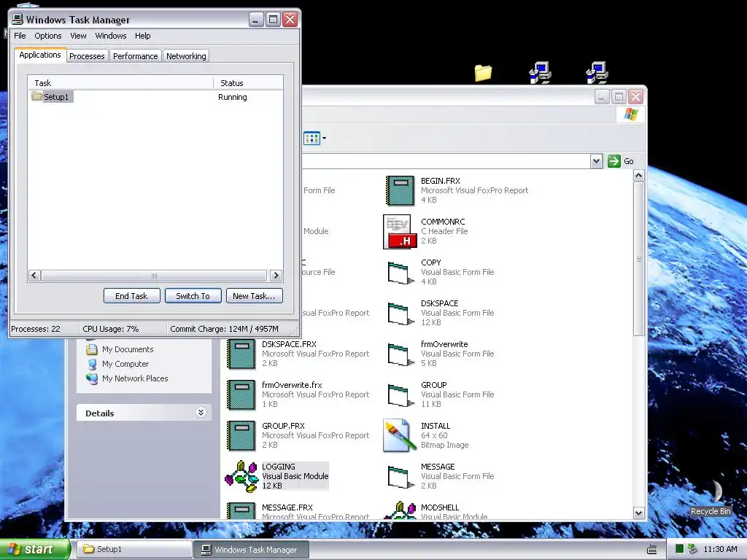The width and height of the screenshot is (747, 560).
Task: Click the 11:30 AM taskbar clock
Action: point(720,549)
